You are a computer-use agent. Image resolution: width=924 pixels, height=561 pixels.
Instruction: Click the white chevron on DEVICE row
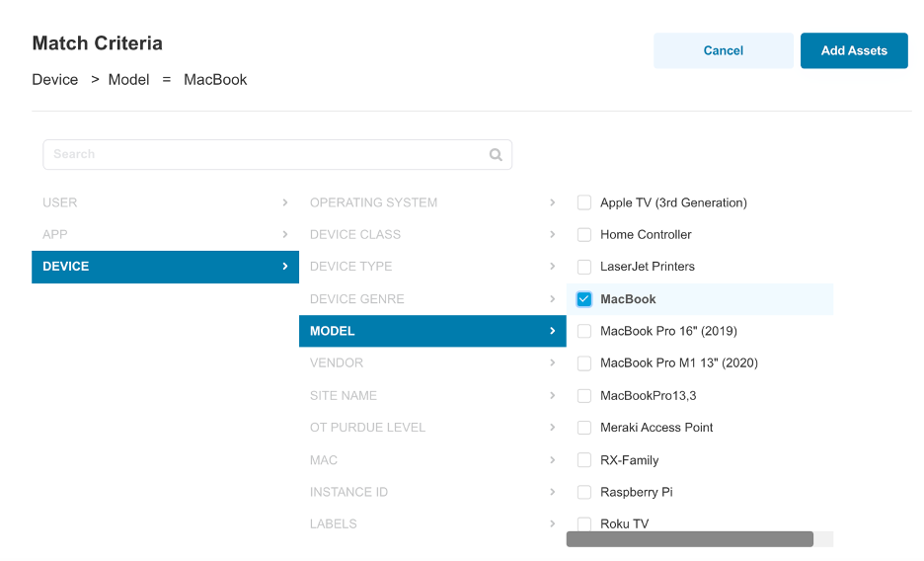285,267
